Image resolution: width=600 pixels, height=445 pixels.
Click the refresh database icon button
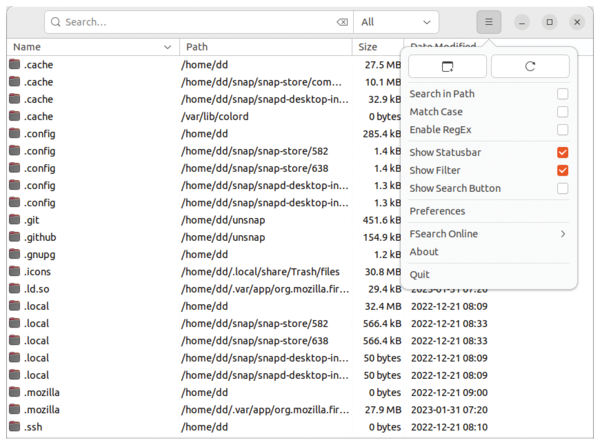tap(530, 66)
